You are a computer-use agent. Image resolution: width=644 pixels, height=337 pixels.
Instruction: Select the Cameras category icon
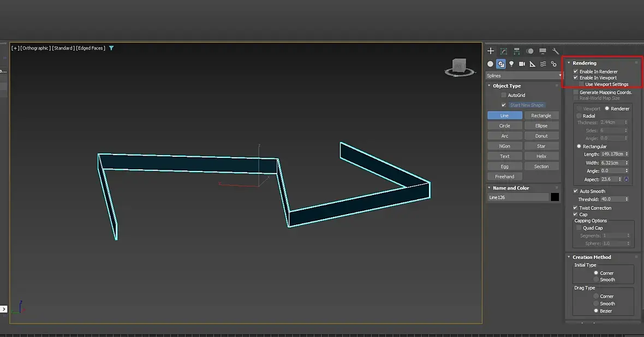click(522, 64)
